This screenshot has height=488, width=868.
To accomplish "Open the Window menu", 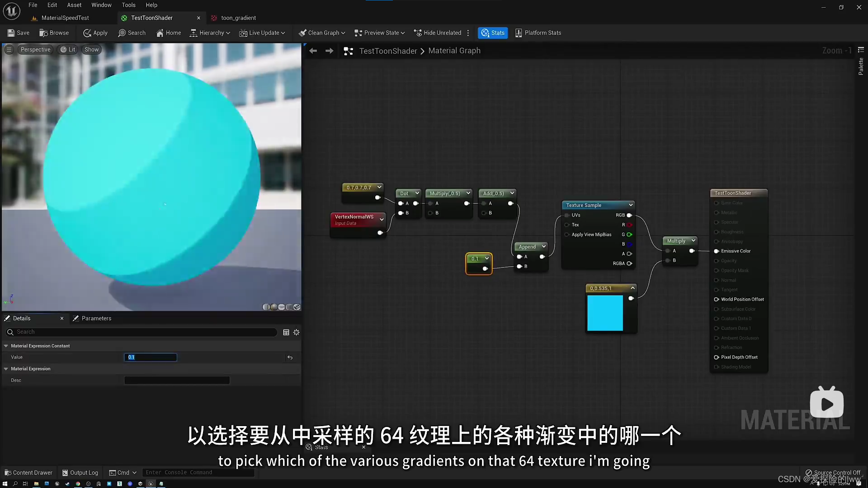I will click(x=101, y=5).
